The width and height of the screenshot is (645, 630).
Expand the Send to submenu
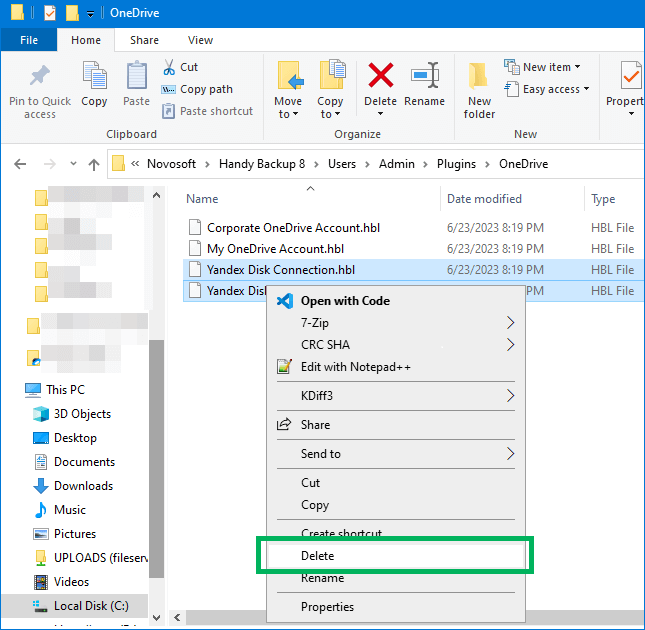point(510,454)
